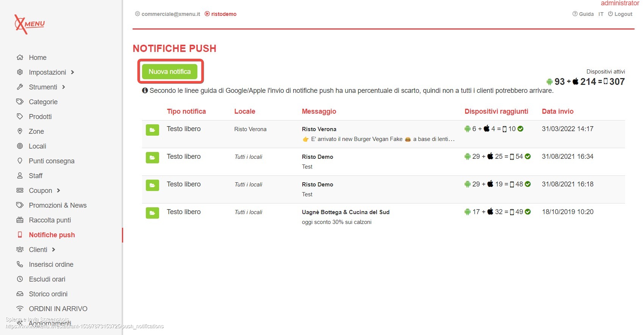Open folder icon for Uagnè Bottega notification
Screen dimensions: 644x335
click(152, 213)
